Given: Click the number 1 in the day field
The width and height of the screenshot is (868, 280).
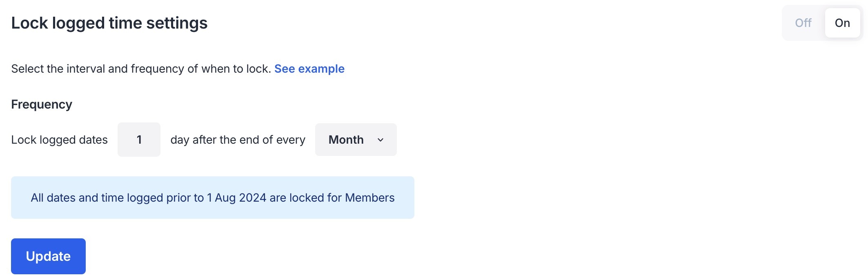Looking at the screenshot, I should 139,140.
